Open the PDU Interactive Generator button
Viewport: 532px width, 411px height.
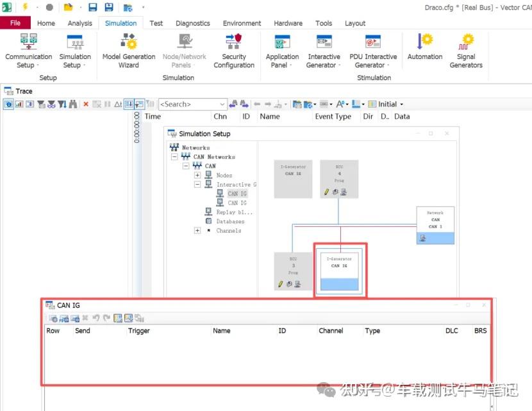[373, 51]
